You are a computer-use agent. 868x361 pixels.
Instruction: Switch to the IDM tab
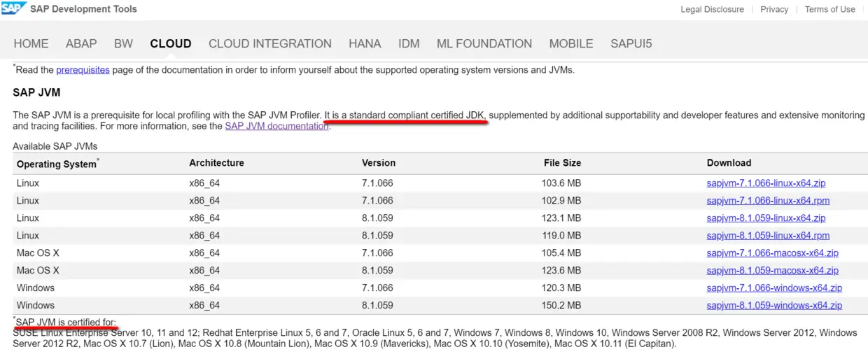[x=409, y=43]
